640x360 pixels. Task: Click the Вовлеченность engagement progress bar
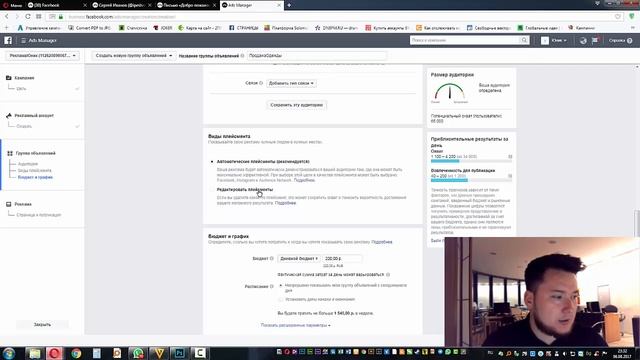pyautogui.click(x=471, y=180)
